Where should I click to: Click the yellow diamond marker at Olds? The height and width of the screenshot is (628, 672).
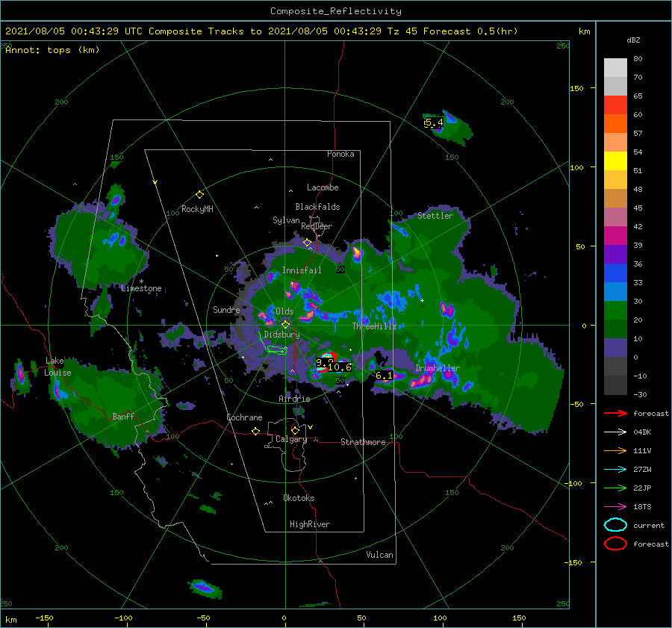pos(285,325)
